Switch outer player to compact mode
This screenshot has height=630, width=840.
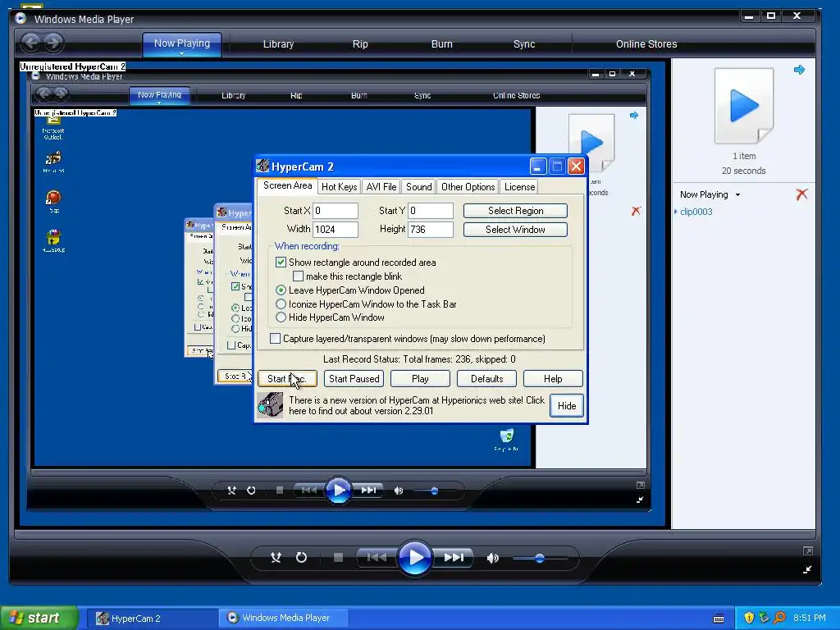click(807, 570)
